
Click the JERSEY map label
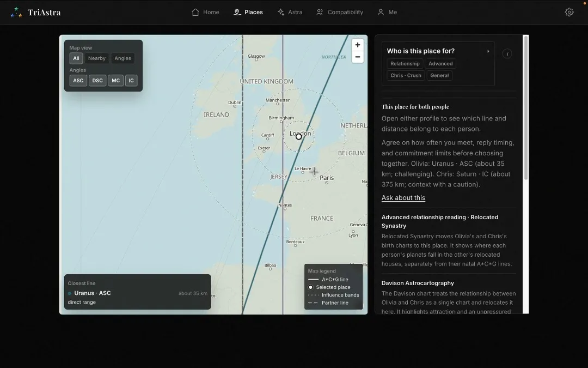(x=279, y=177)
